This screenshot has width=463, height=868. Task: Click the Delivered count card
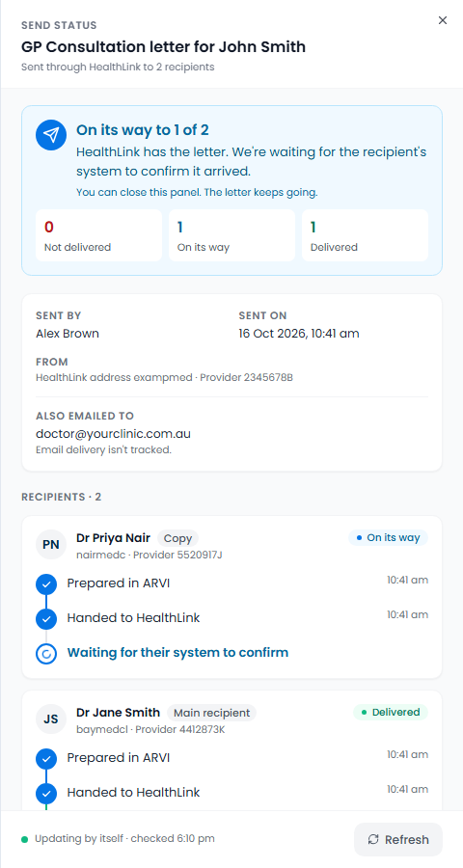[x=365, y=235]
